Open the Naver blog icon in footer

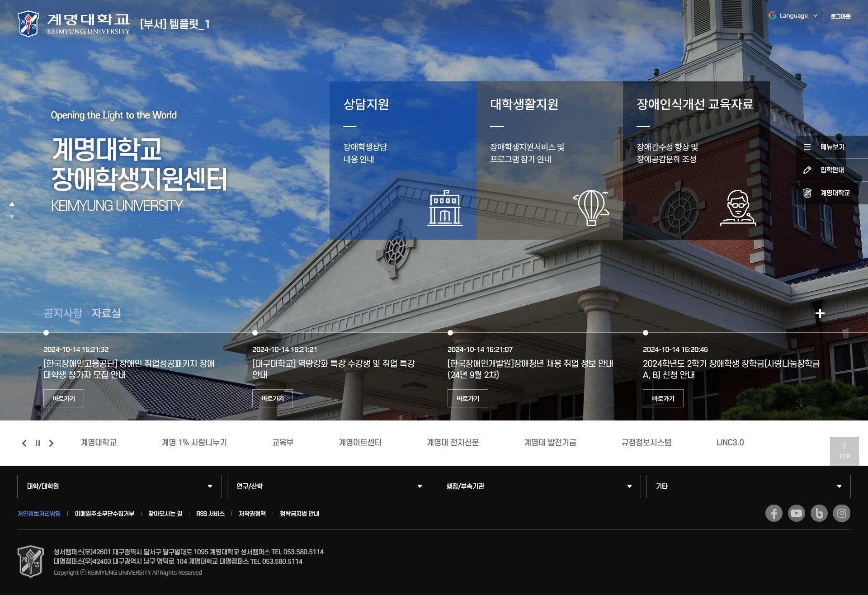(x=819, y=513)
